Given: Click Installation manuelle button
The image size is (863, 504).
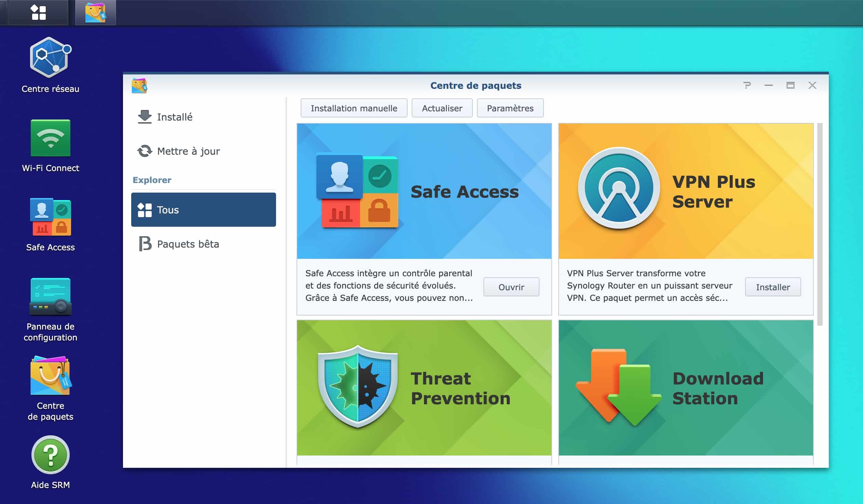Looking at the screenshot, I should click(x=354, y=108).
